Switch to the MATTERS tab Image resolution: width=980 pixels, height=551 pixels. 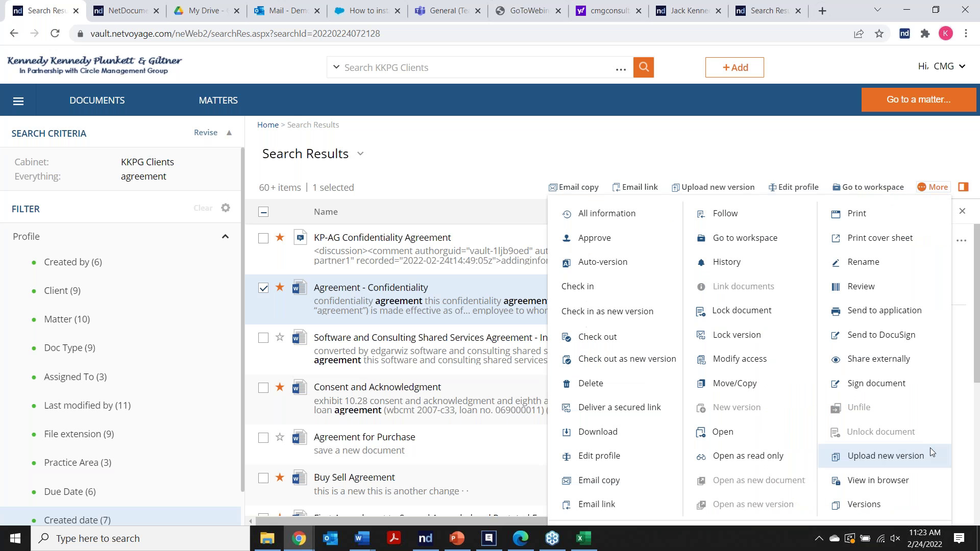pyautogui.click(x=218, y=100)
